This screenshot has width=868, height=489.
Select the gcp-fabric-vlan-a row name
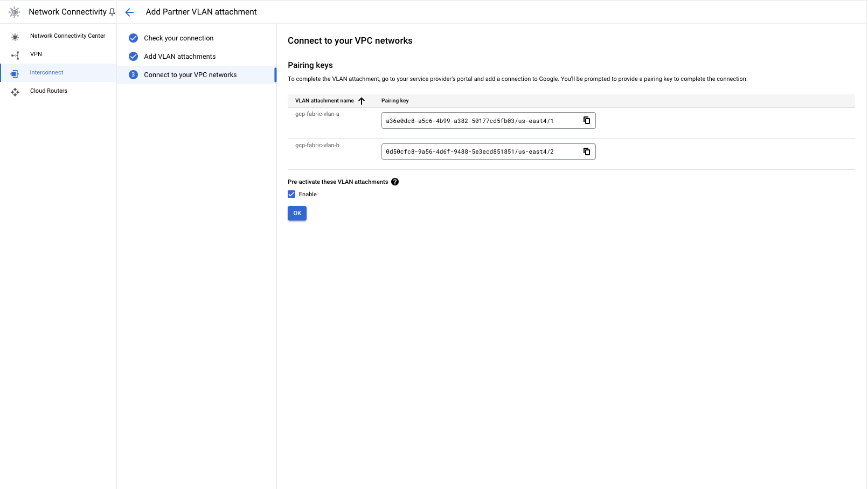[x=317, y=114]
